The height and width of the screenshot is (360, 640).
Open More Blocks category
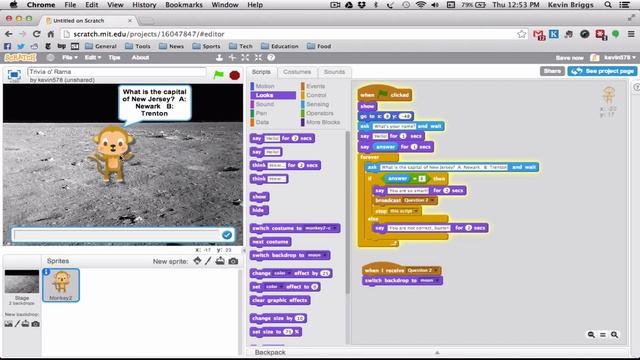click(322, 122)
